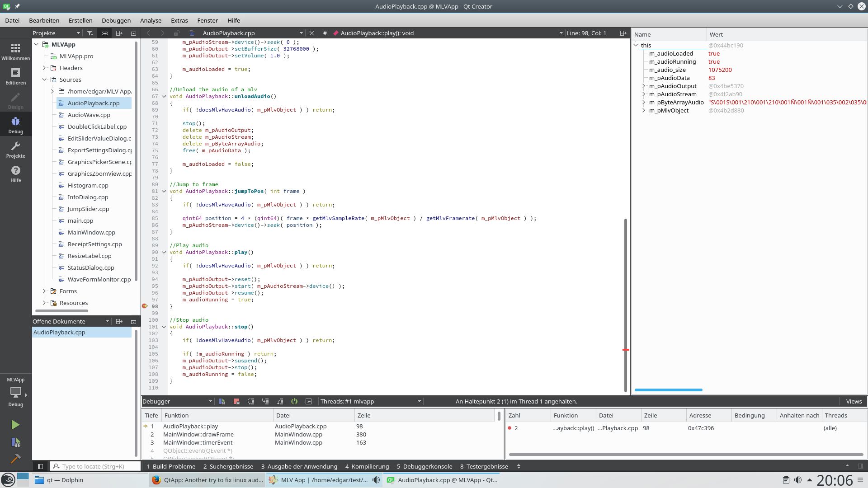Toggle the breakpoint marker on line 98

145,306
